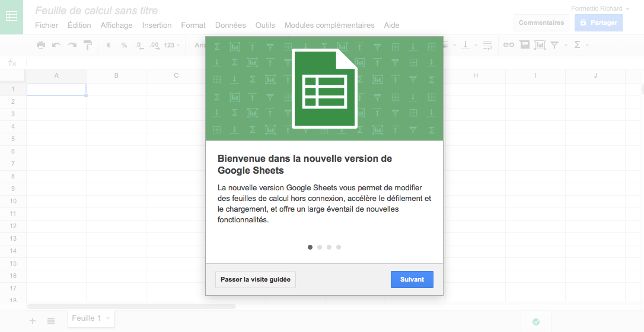Open the Formettic Richard account dropdown

[600, 8]
